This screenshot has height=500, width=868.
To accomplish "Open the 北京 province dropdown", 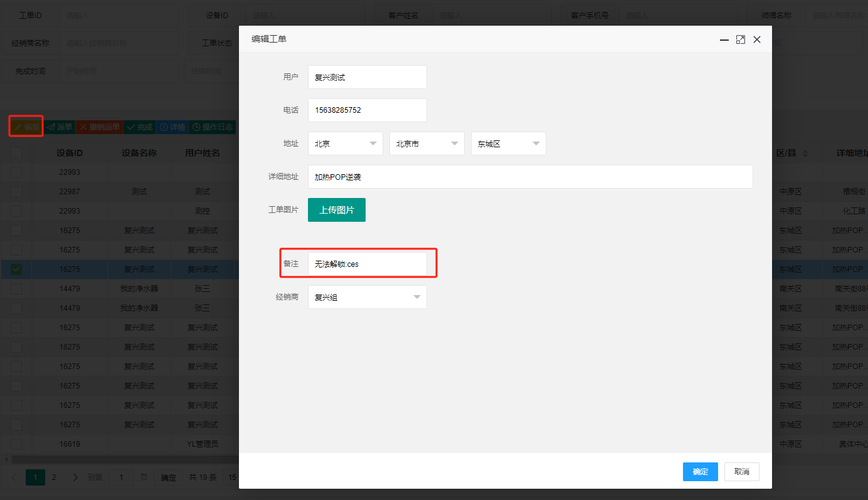I will 346,143.
